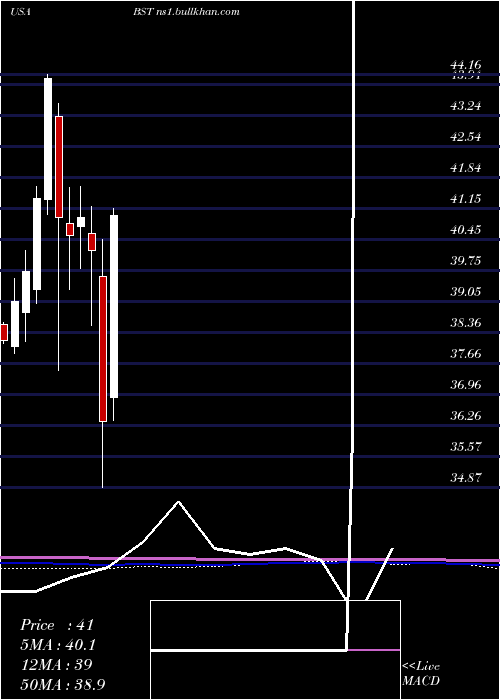
Task: Click the 12MA : 39 readout
Action: click(56, 665)
